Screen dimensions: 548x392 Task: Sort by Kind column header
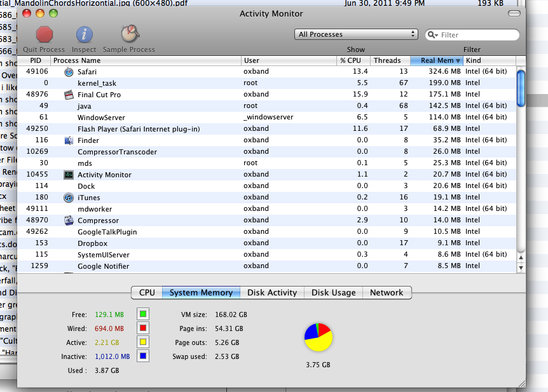pyautogui.click(x=490, y=60)
